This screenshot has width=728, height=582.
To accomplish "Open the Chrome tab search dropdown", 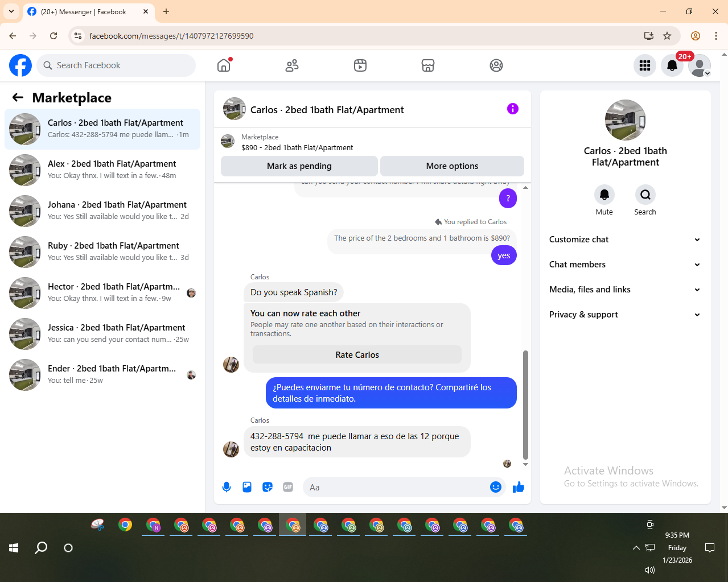I will pos(11,11).
